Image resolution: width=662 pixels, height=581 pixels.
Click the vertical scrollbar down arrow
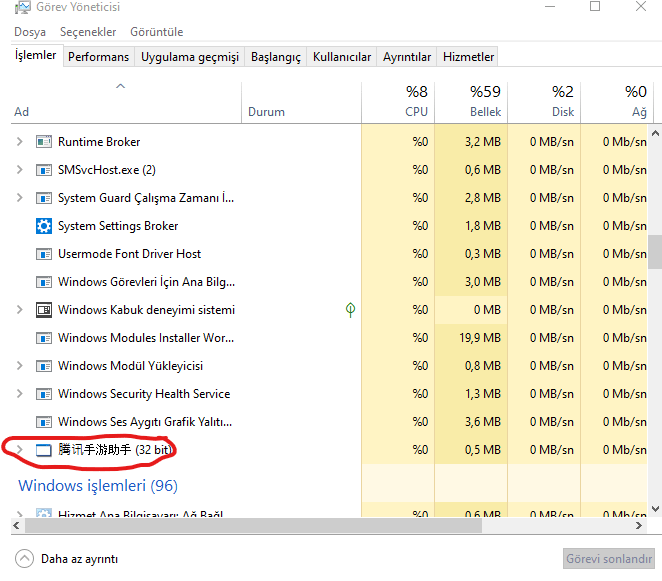tap(655, 509)
